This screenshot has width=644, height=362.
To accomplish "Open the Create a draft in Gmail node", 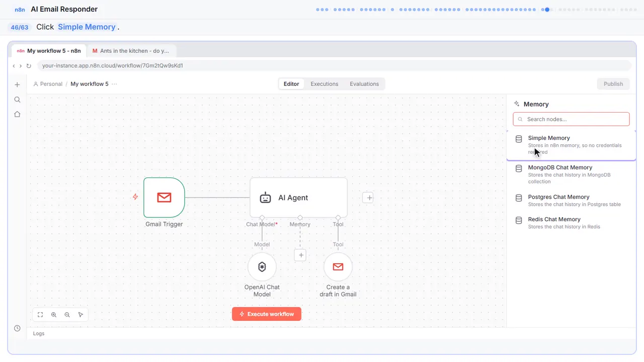I will click(x=338, y=267).
